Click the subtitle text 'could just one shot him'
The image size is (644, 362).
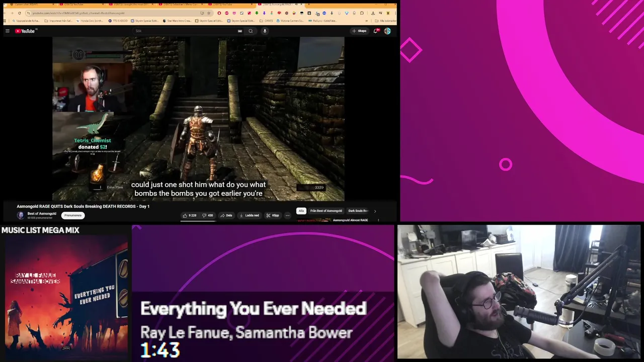click(198, 185)
